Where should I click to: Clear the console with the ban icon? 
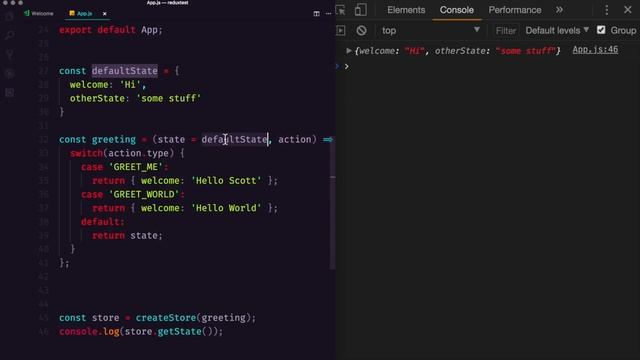[x=361, y=31]
